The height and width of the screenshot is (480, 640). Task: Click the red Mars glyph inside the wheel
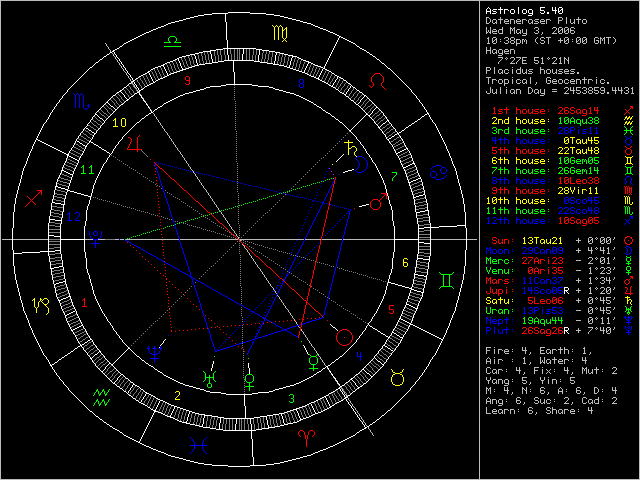[x=377, y=203]
